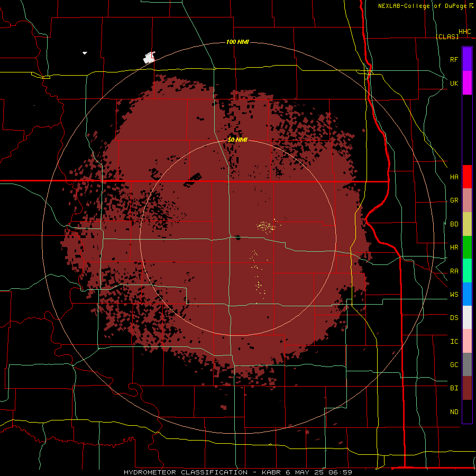Click the DS legend label
The height and width of the screenshot is (476, 476).
tap(454, 318)
